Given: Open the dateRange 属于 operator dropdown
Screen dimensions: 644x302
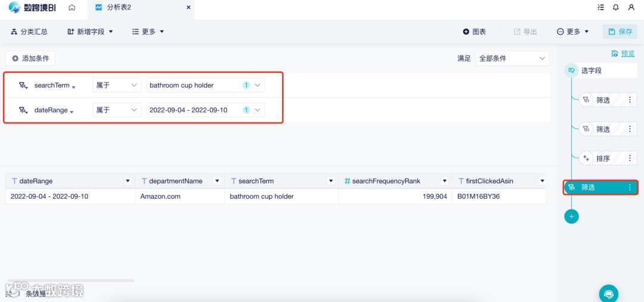Looking at the screenshot, I should click(117, 110).
